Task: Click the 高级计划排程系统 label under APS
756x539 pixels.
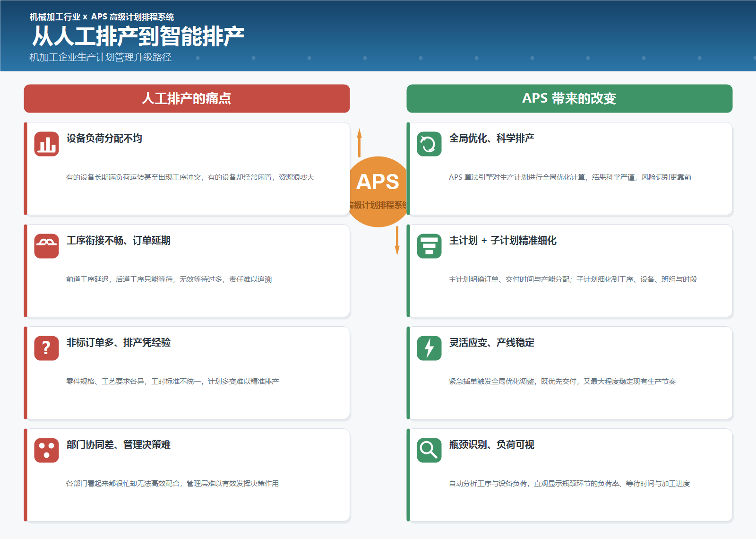Action: pos(378,205)
